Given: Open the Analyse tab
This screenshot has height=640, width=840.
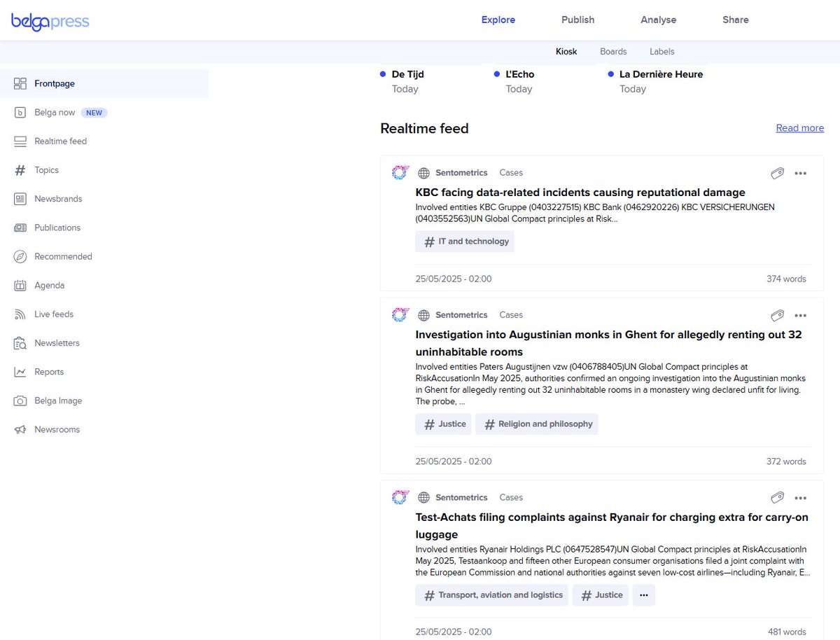Looking at the screenshot, I should (659, 20).
